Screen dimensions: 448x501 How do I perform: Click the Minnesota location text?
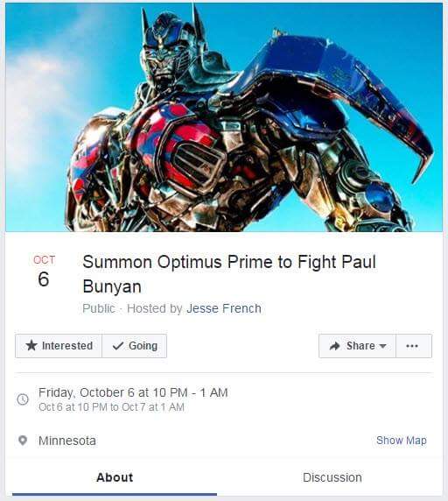pyautogui.click(x=67, y=441)
